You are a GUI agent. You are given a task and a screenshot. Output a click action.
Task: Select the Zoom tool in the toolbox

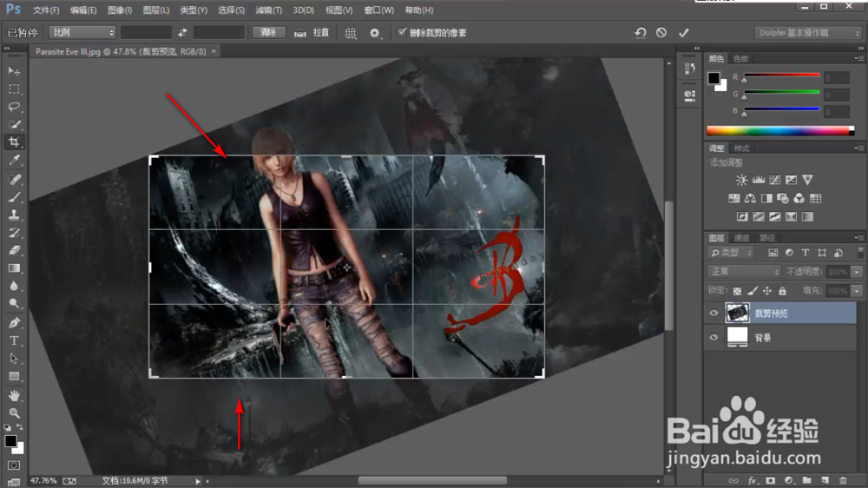(14, 412)
